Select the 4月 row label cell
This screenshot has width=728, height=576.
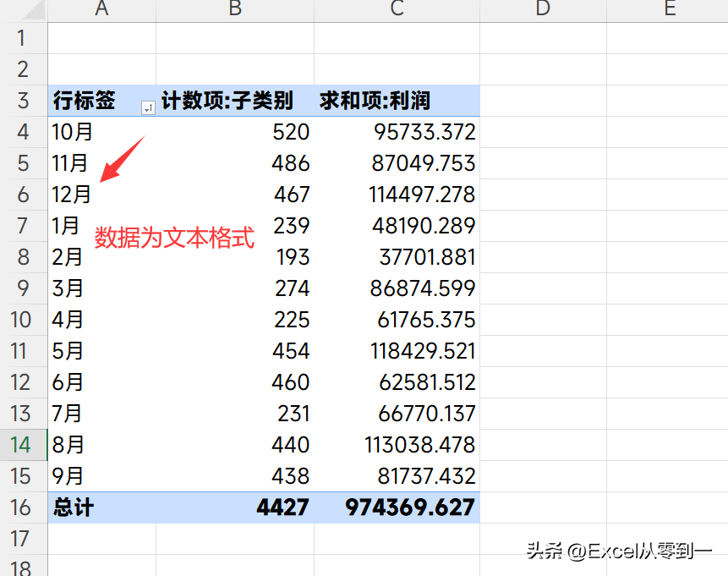(101, 320)
